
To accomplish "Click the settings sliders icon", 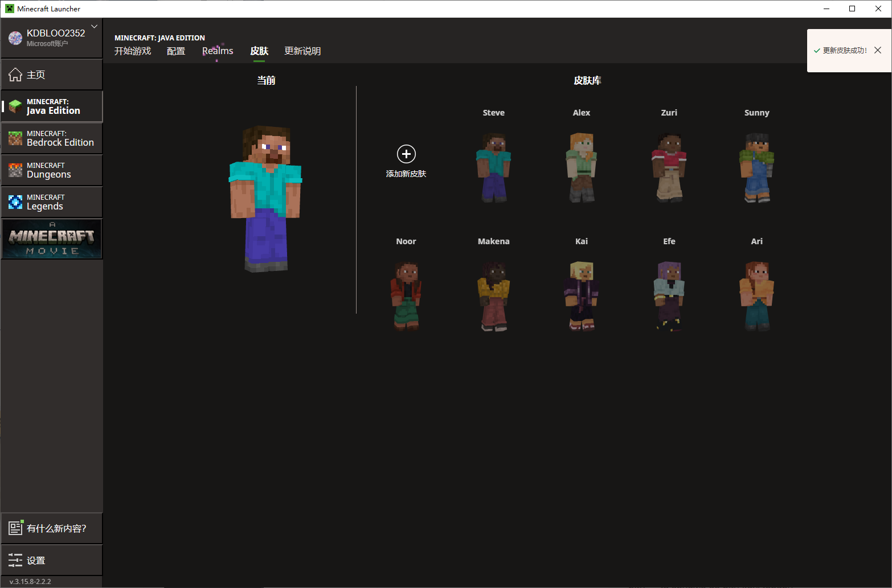I will click(x=15, y=560).
